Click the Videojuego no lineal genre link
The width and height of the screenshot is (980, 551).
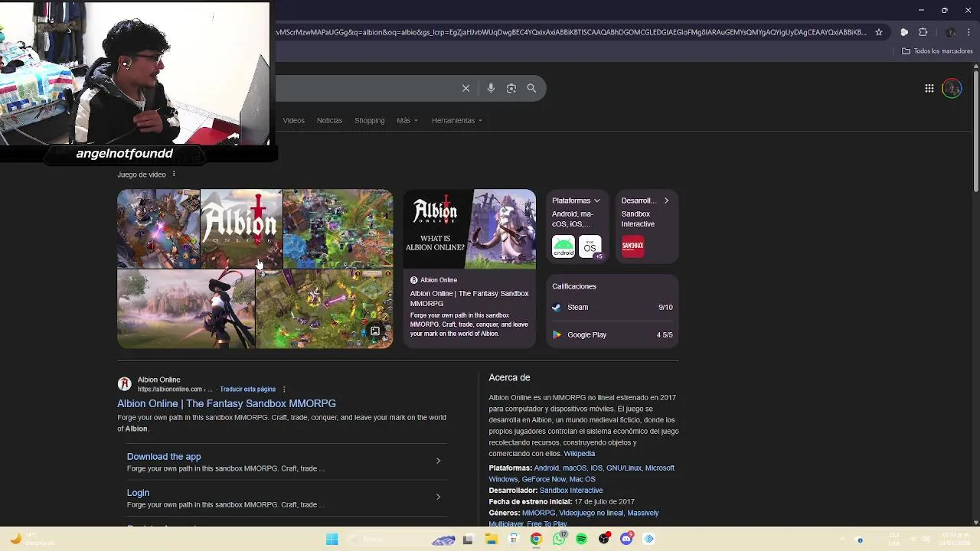[x=591, y=513]
